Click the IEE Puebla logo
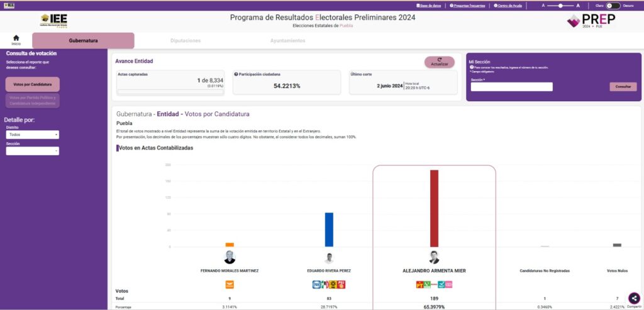644x310 pixels. 54,21
